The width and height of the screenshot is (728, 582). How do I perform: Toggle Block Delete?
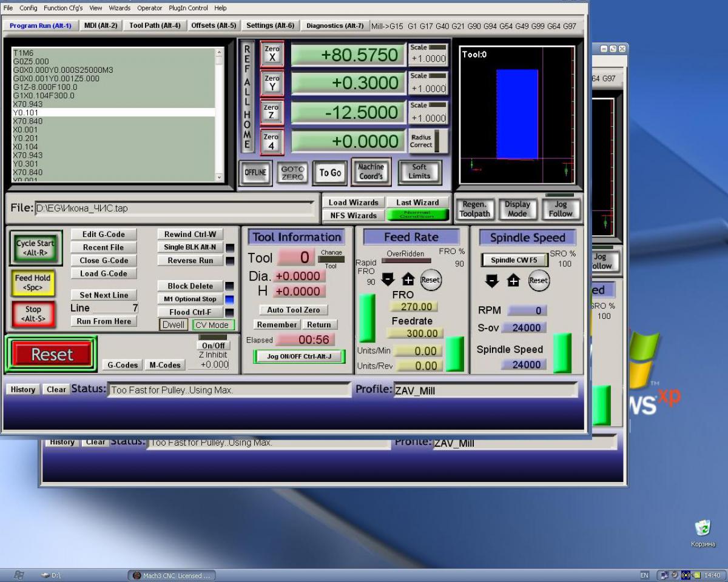tap(190, 286)
